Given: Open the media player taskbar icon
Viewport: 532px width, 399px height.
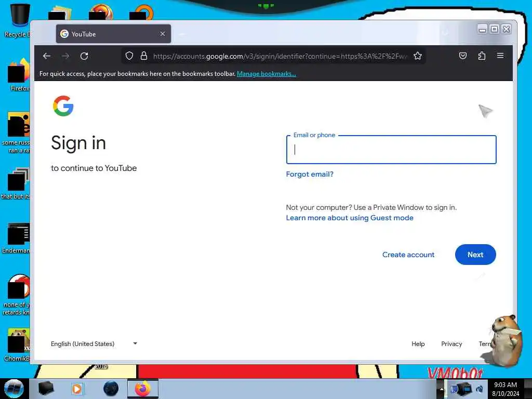Looking at the screenshot, I should (77, 389).
